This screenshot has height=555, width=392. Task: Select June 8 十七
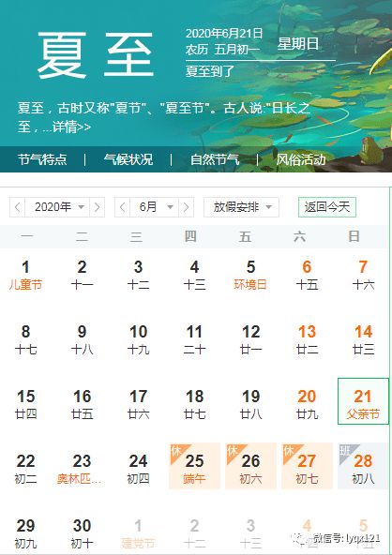pyautogui.click(x=25, y=339)
